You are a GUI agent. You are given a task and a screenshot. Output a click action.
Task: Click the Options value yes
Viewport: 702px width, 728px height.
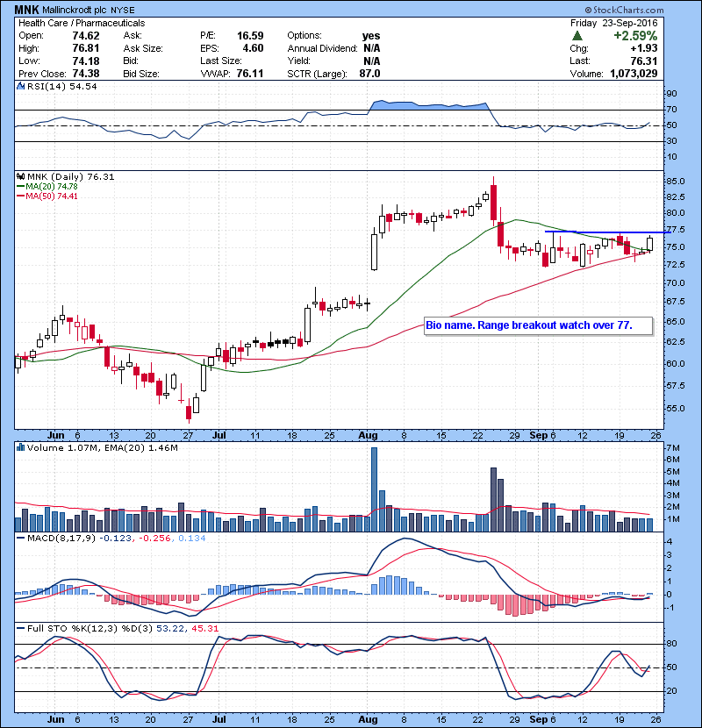(371, 36)
